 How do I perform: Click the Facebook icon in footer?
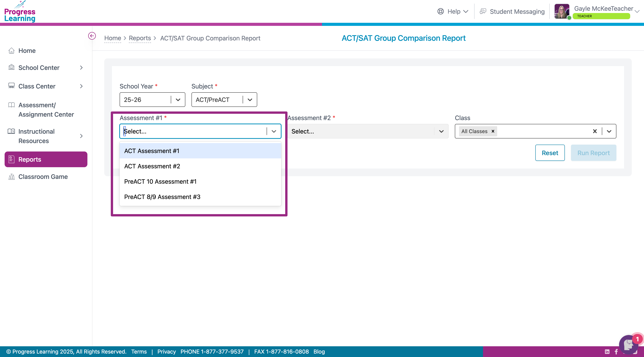point(616,351)
